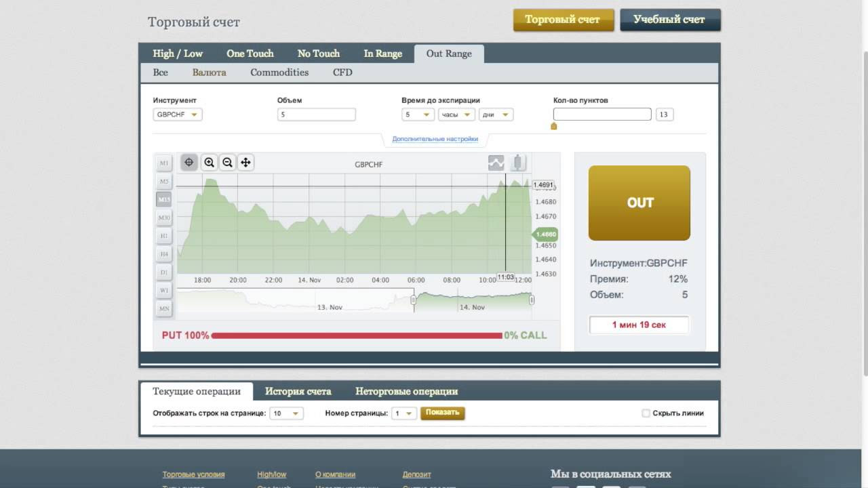This screenshot has height=488, width=868.
Task: Open the 'дни' time unit dropdown
Action: 496,115
